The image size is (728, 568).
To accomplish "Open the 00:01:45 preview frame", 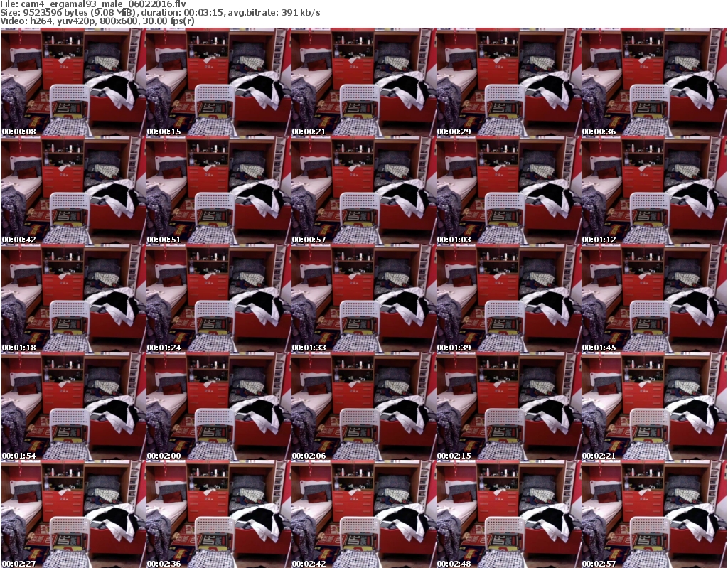I will 654,298.
